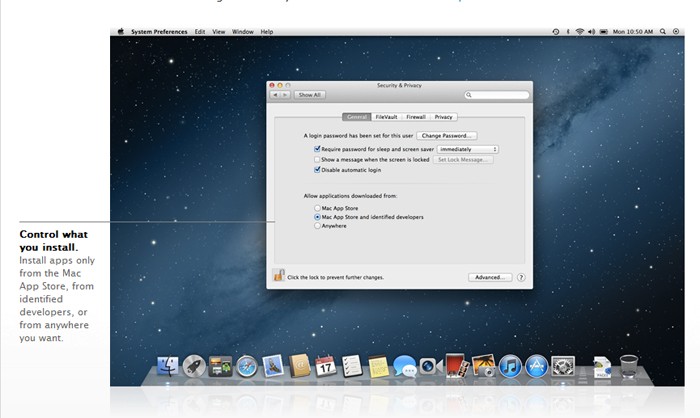Click the Advanced button
Image resolution: width=700 pixels, height=418 pixels.
click(490, 277)
